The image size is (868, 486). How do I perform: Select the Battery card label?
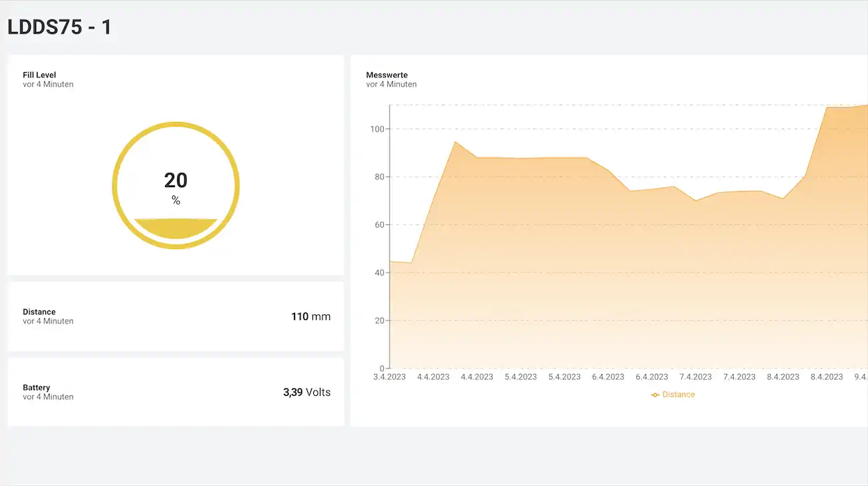37,387
